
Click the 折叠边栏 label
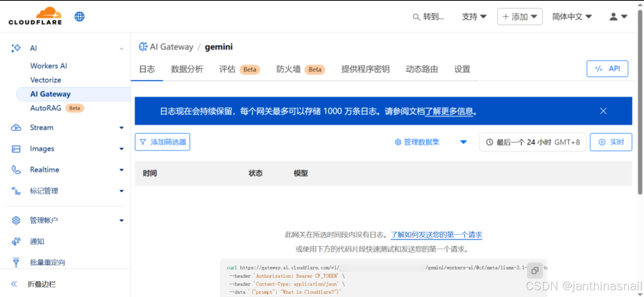tap(42, 284)
